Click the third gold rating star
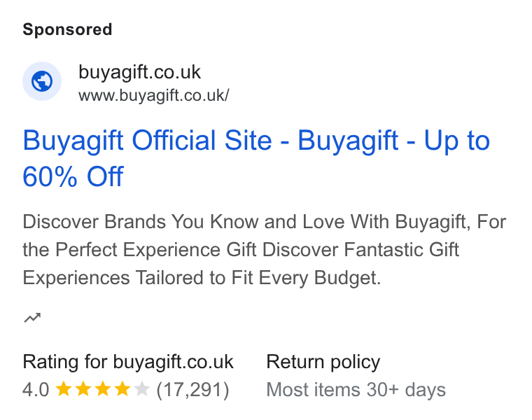Viewport: 532px width, 420px height. tap(102, 389)
